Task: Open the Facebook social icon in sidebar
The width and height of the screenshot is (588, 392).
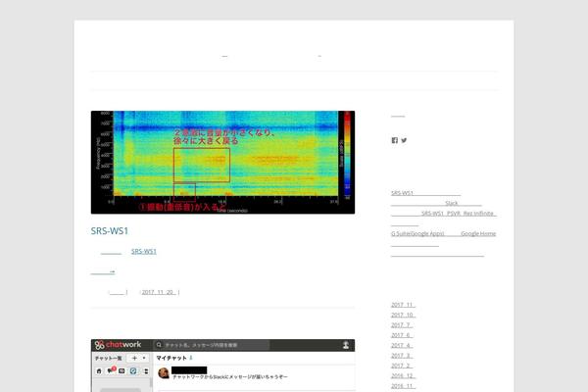Action: point(395,140)
